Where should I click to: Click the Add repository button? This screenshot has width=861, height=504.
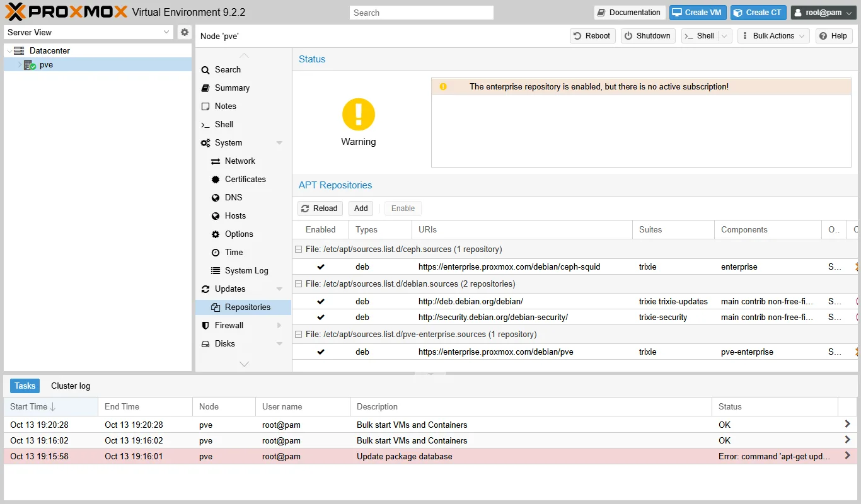click(361, 209)
